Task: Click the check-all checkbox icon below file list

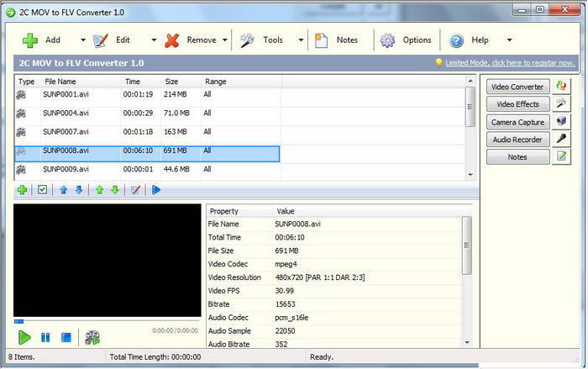Action: point(42,190)
